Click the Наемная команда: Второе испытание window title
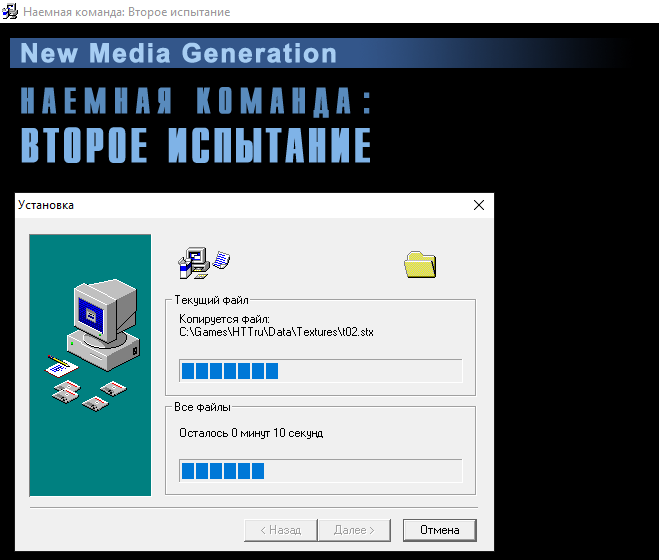The height and width of the screenshot is (560, 659). 127,12
